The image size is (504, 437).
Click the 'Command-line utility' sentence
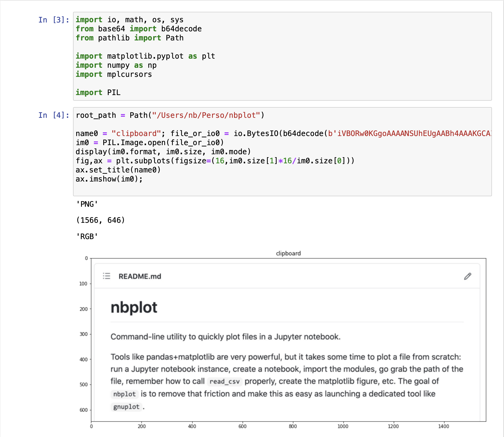pyautogui.click(x=226, y=337)
